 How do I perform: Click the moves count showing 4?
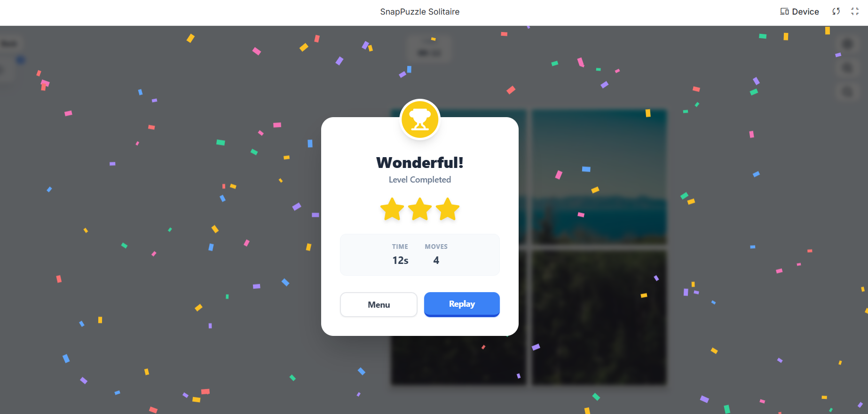436,260
